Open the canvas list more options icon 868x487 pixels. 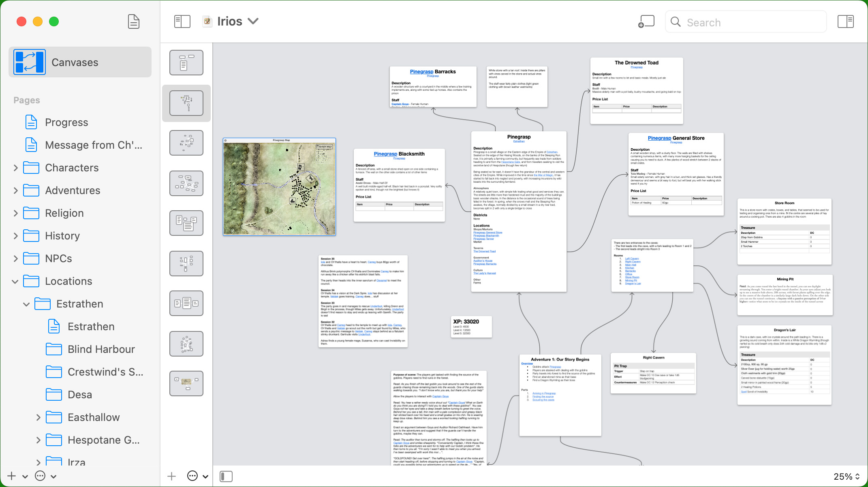[x=193, y=476]
